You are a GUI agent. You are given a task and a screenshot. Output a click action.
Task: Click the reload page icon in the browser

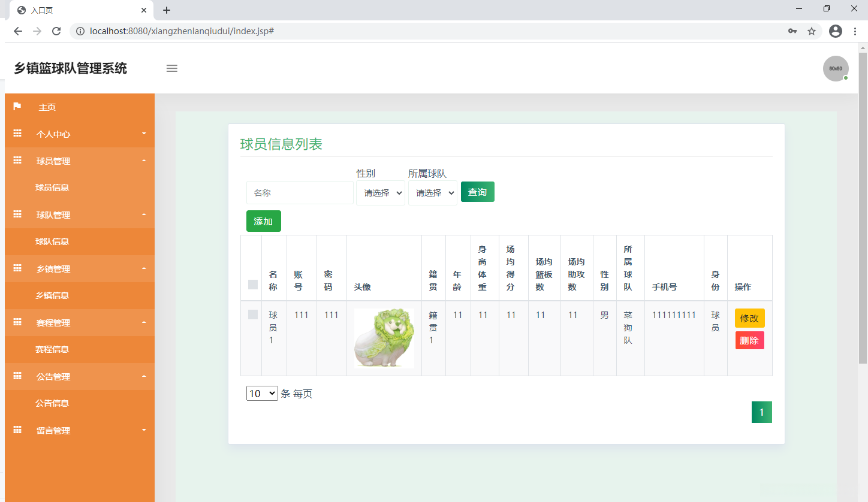pos(56,31)
